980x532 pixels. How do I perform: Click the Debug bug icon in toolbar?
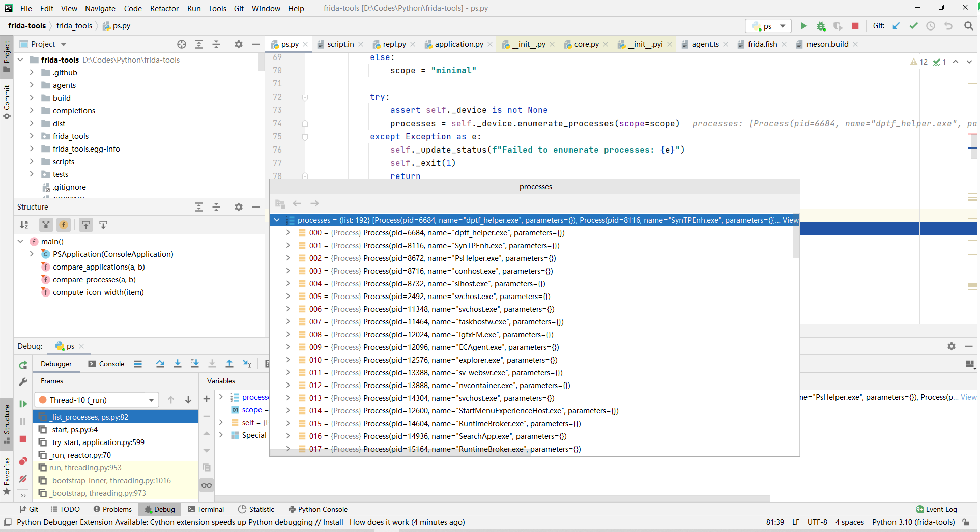point(821,26)
